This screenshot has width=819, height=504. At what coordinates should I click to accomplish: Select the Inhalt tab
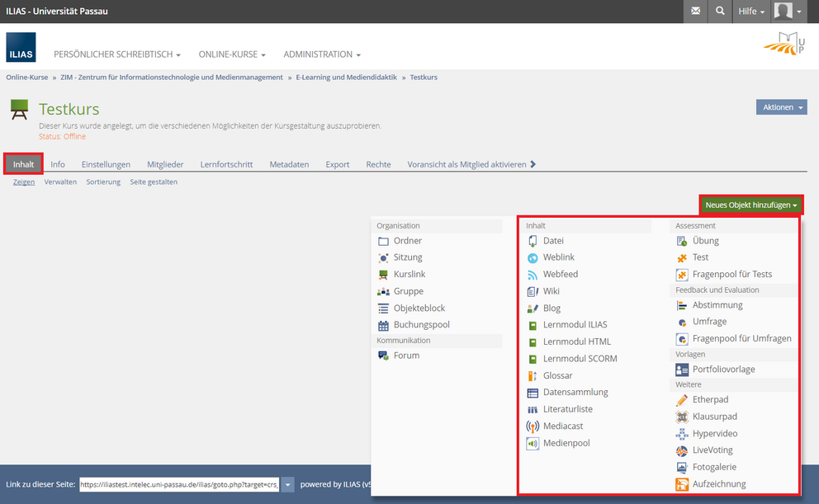pos(23,164)
